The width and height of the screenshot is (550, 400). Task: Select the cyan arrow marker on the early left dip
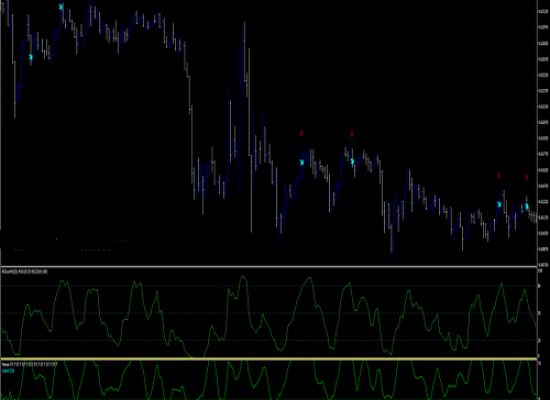tap(31, 57)
